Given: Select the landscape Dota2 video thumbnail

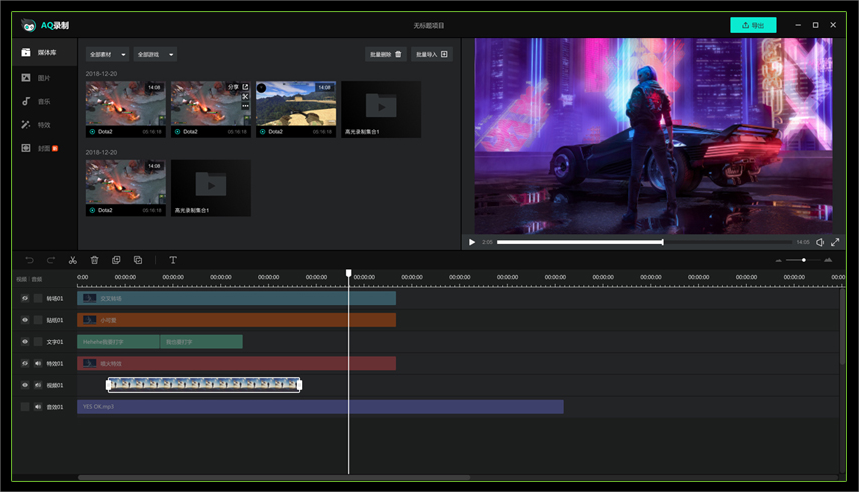Looking at the screenshot, I should 296,109.
